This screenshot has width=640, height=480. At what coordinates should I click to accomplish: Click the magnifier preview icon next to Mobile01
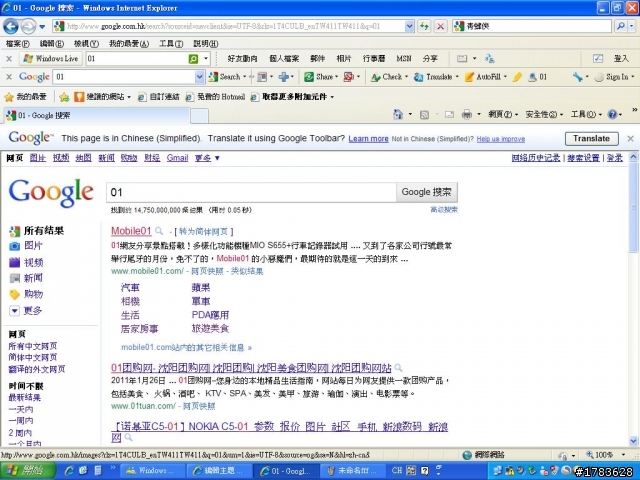click(159, 231)
